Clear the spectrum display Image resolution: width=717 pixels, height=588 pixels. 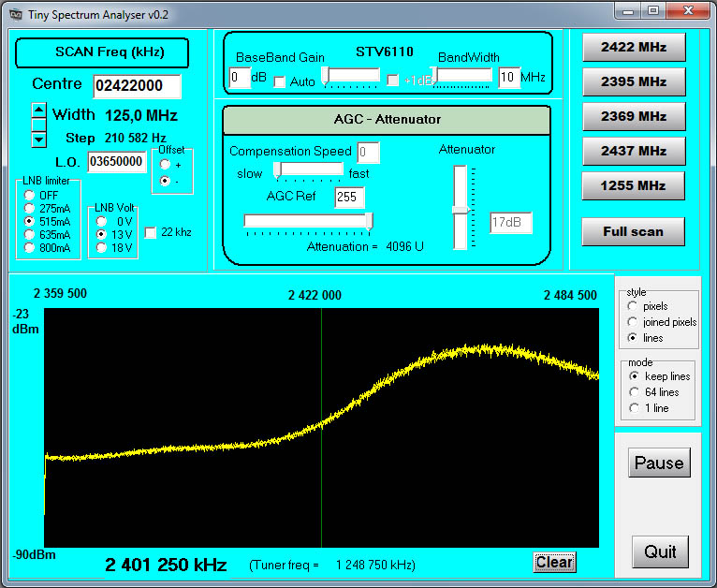pyautogui.click(x=553, y=562)
